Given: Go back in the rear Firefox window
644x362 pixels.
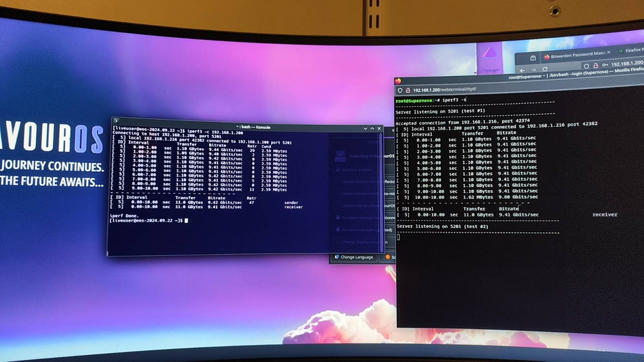Looking at the screenshot, I should pos(522,71).
